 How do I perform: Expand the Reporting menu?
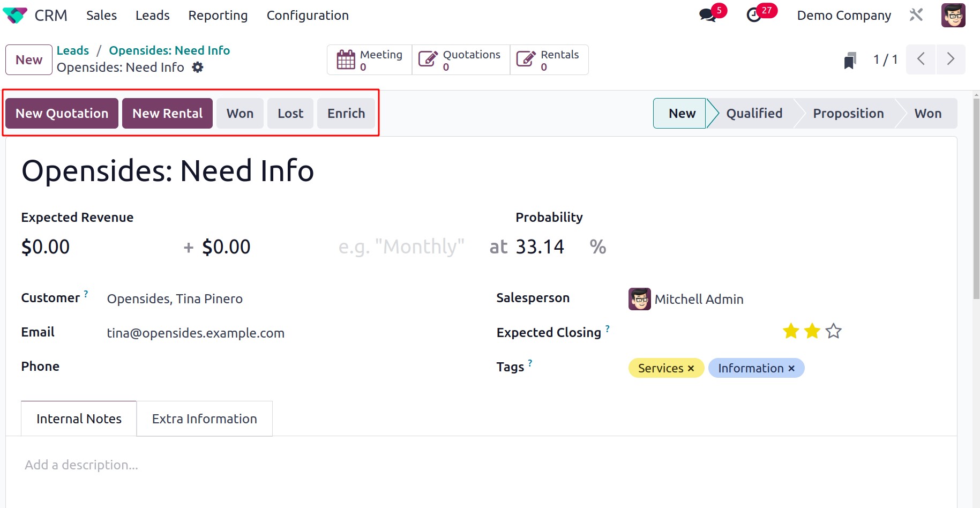tap(218, 16)
